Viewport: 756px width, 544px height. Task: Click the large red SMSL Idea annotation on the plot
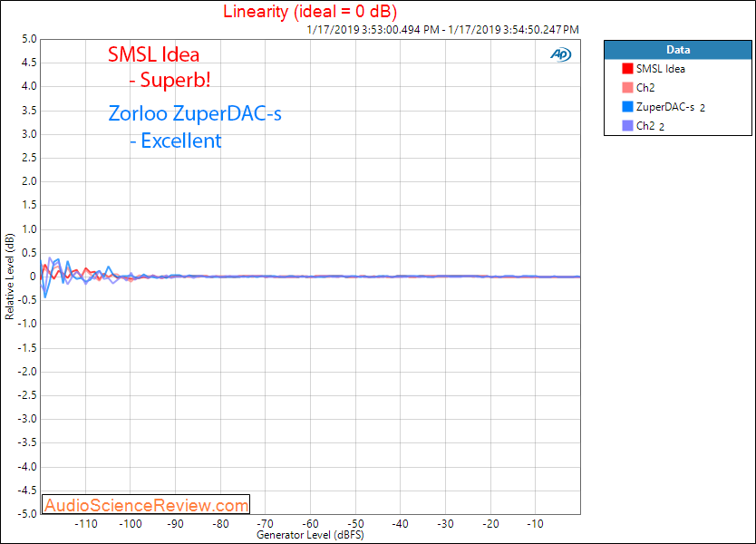click(153, 54)
